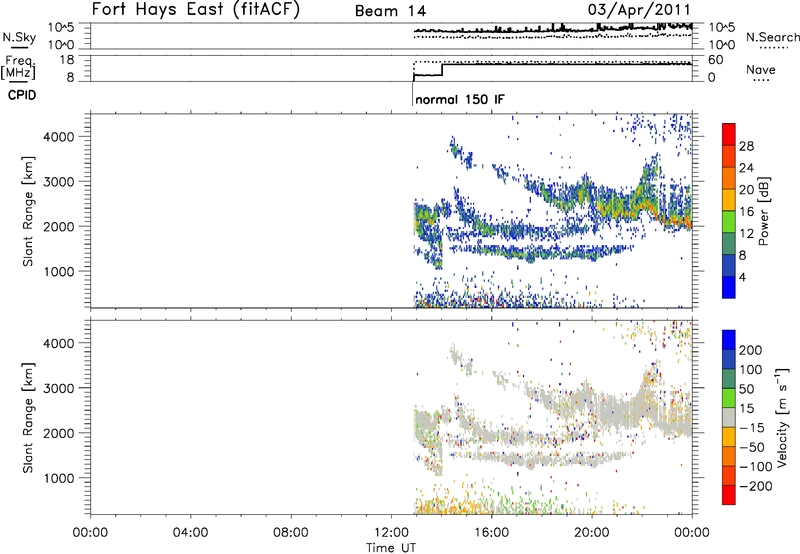Click '4000' tick on the power panel
Image resolution: width=800 pixels, height=554 pixels.
(59, 137)
